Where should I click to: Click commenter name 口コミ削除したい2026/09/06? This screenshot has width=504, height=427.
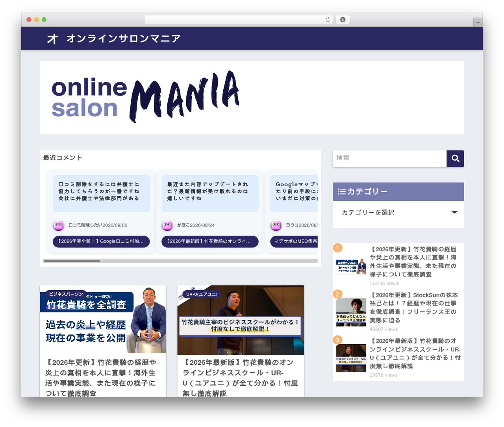click(98, 225)
